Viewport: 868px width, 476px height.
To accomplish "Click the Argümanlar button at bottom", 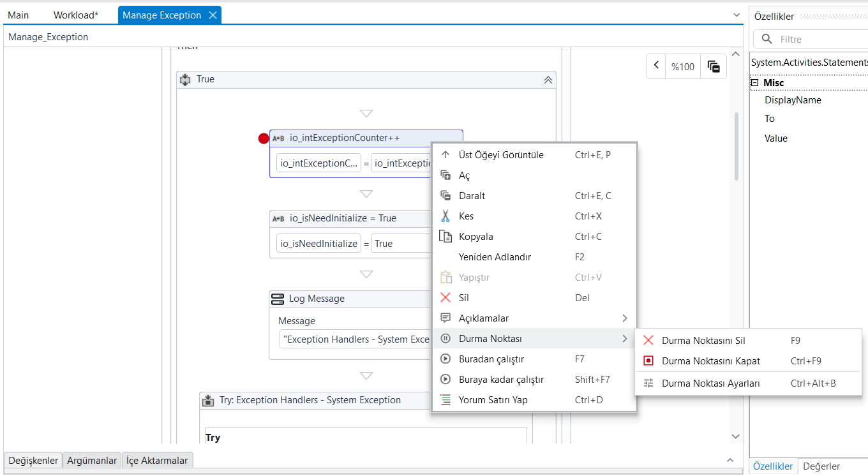I will tap(92, 460).
